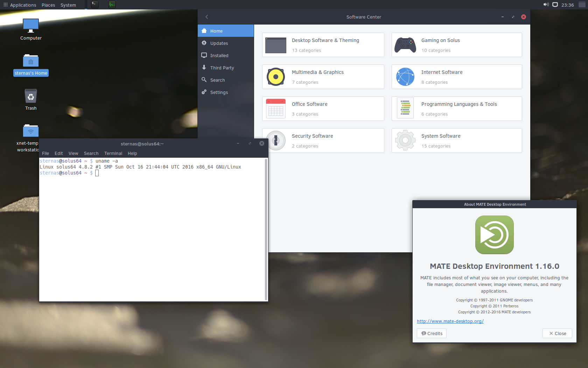Screen dimensions: 588x368
Task: Select the Trash desktop icon
Action: (x=31, y=96)
